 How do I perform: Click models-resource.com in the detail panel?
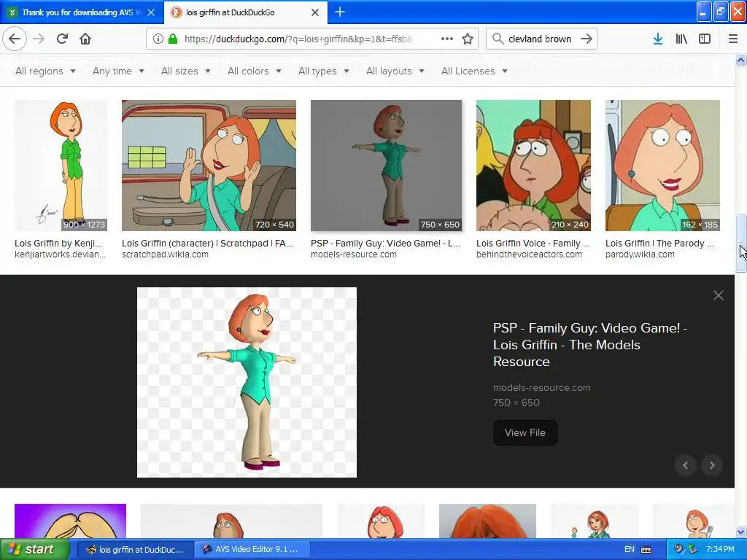click(x=542, y=388)
